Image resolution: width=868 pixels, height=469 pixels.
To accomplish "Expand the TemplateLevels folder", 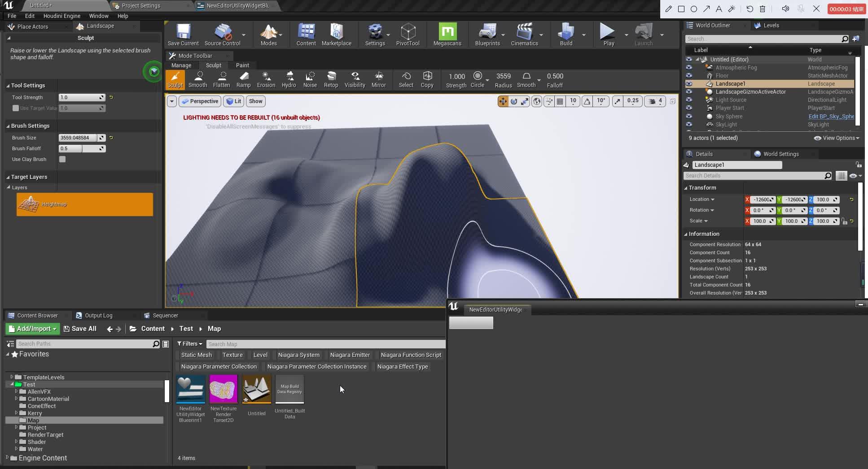I will [x=12, y=377].
